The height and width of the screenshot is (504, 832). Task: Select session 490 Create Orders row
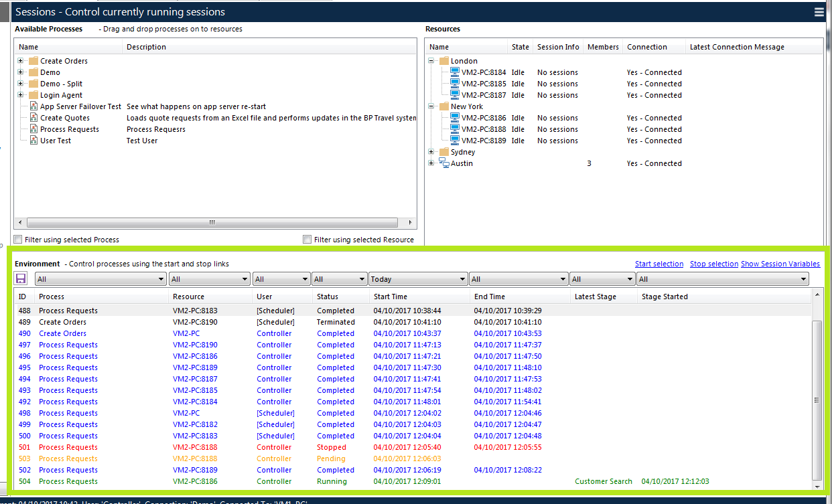click(413, 333)
